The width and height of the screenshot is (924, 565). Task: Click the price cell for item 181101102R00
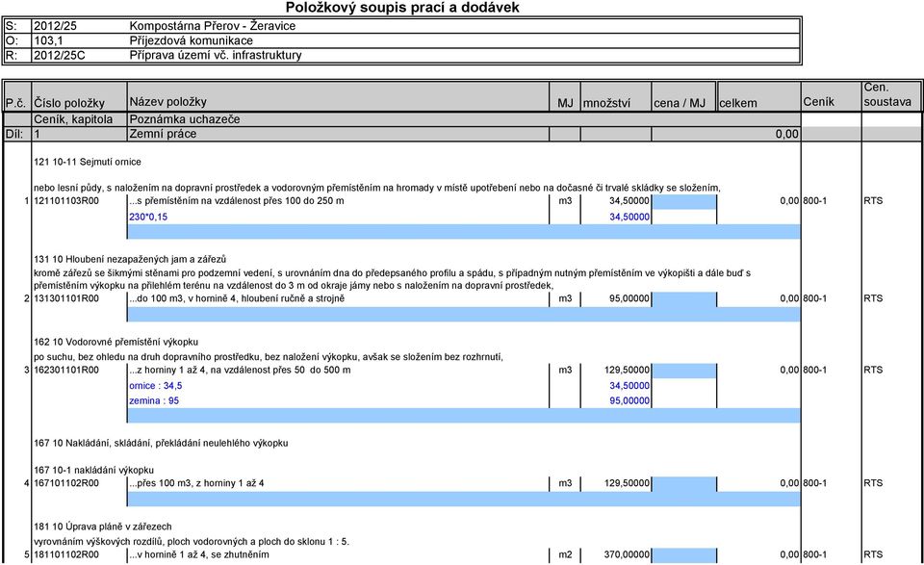684,555
